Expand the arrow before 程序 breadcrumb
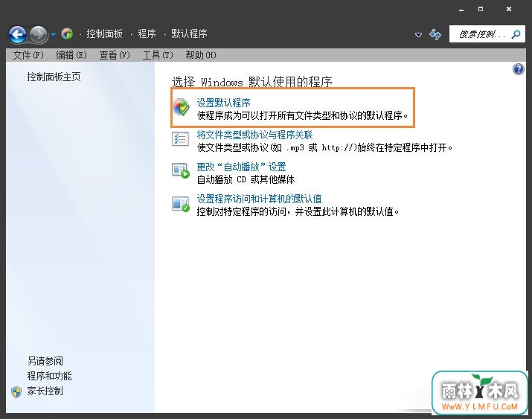The height and width of the screenshot is (419, 532). coord(131,34)
